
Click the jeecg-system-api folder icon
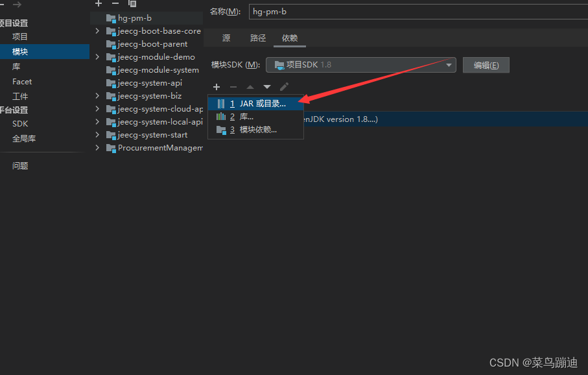(111, 83)
